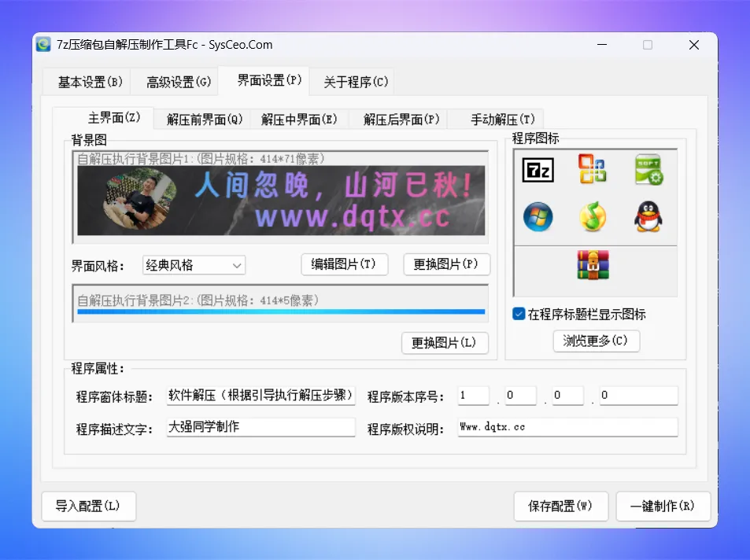Image resolution: width=750 pixels, height=560 pixels.
Task: Click 浏览更多(C) to browse more icons
Action: 596,341
